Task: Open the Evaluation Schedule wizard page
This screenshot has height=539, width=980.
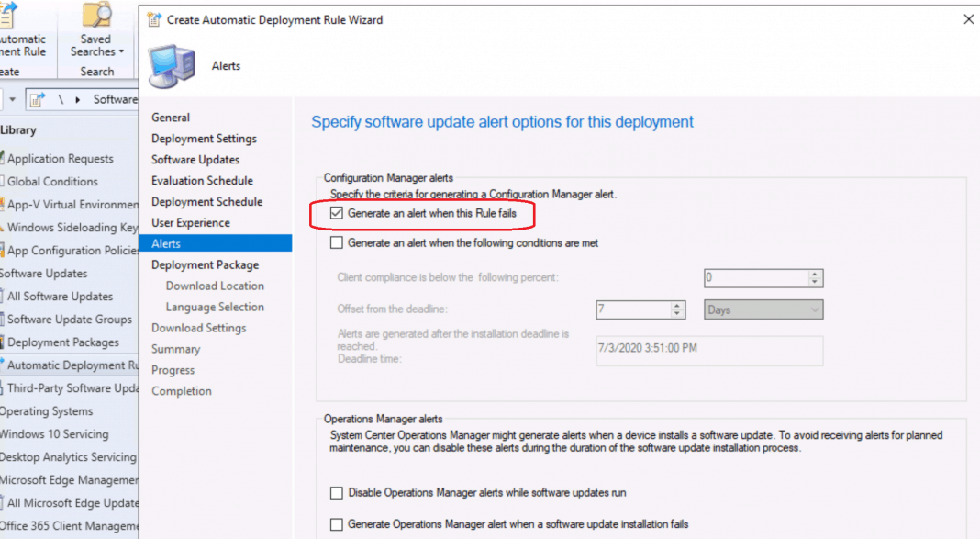Action: click(202, 181)
